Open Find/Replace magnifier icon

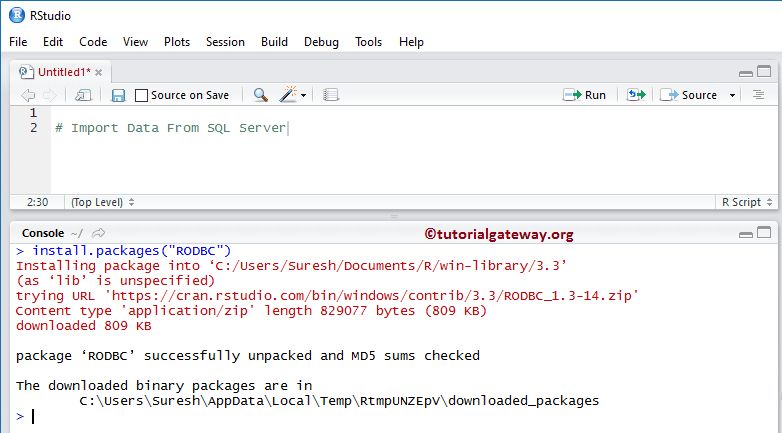coord(260,95)
